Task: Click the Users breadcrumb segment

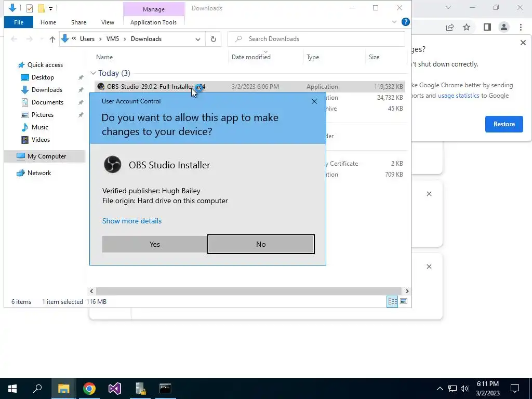Action: (87, 39)
